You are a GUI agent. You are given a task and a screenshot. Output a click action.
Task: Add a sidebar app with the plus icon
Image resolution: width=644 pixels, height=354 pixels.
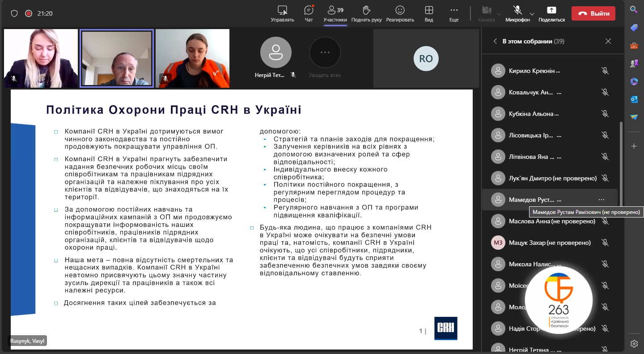pos(634,146)
